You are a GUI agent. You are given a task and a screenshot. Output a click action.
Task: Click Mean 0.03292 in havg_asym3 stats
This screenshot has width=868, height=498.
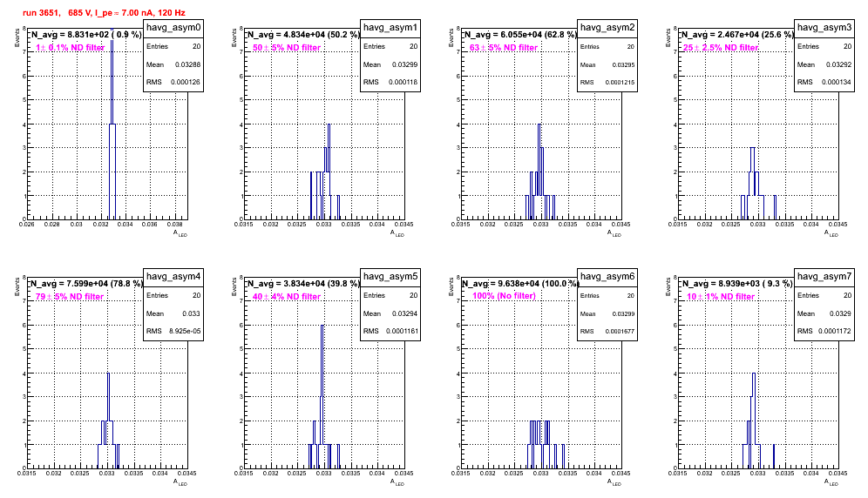[x=824, y=64]
